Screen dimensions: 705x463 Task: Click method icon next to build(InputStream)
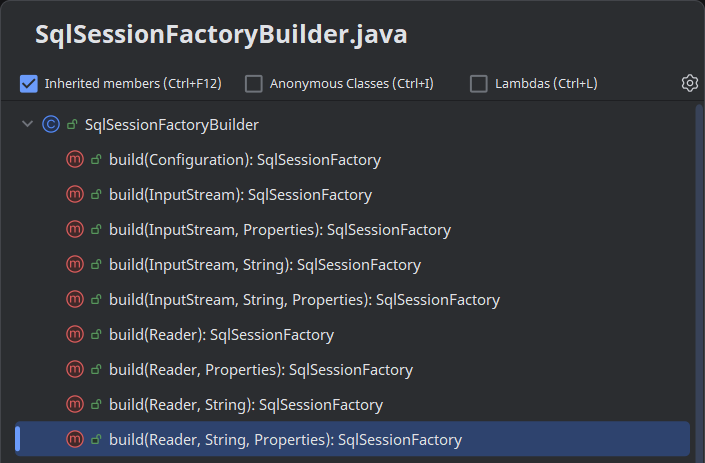pyautogui.click(x=75, y=195)
